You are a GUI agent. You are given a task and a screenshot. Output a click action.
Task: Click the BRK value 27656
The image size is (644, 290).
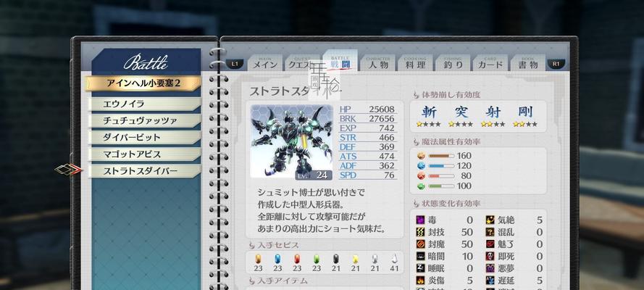click(x=382, y=119)
